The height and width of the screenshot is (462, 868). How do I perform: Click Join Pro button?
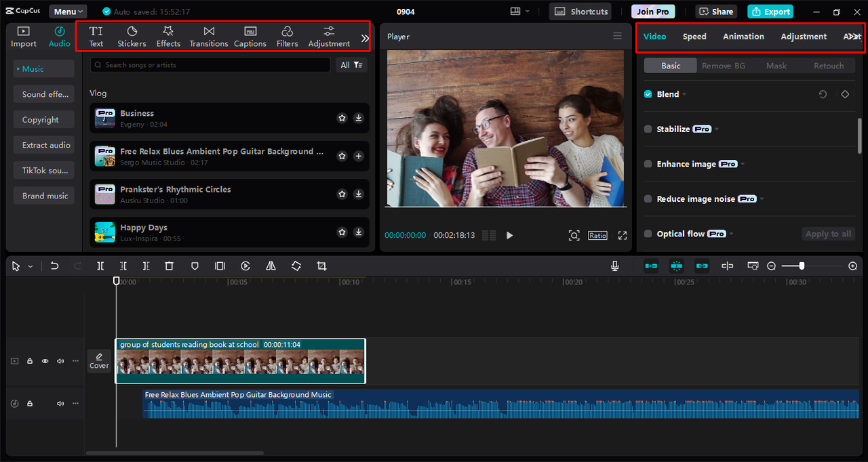[x=653, y=12]
